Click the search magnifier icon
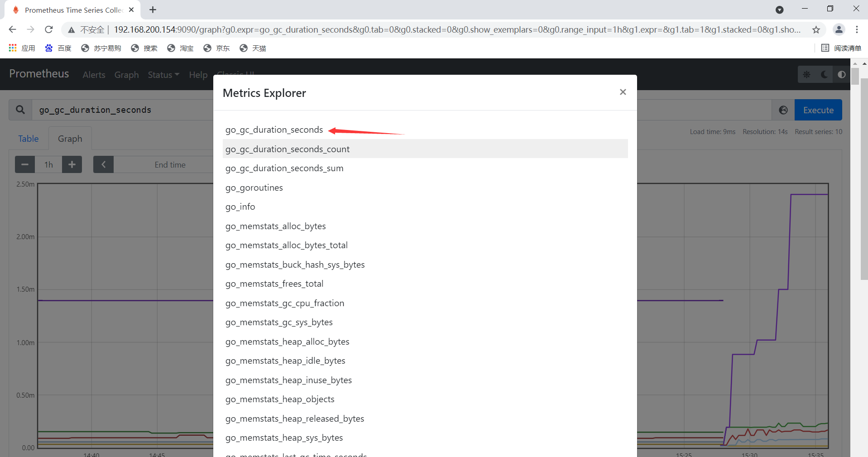The image size is (868, 457). coord(20,110)
